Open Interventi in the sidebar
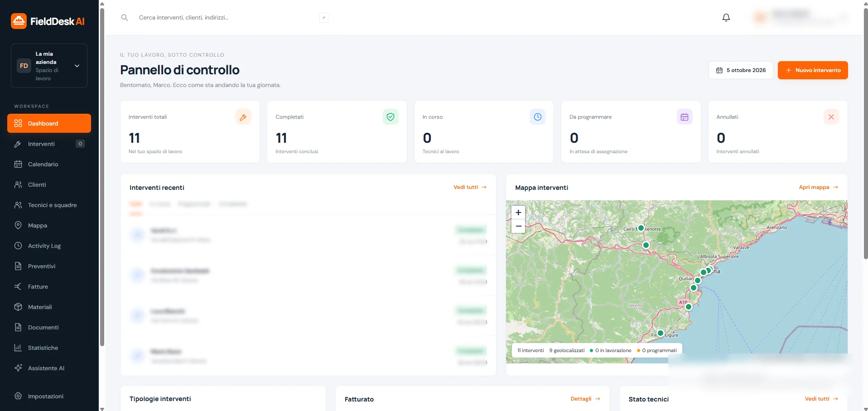 [x=49, y=144]
